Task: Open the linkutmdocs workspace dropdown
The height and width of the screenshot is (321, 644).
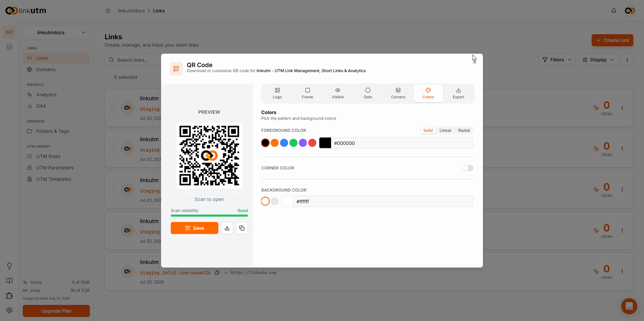Action: click(56, 33)
